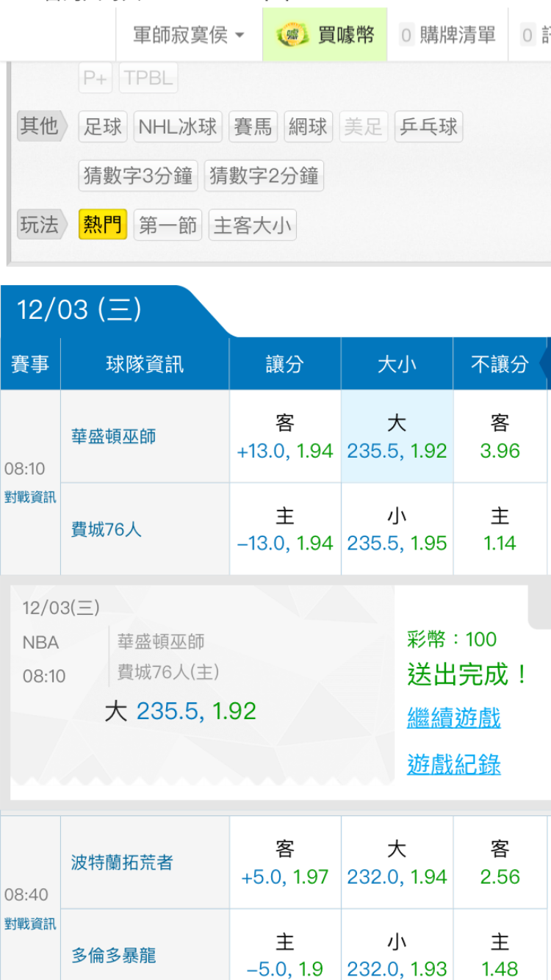The height and width of the screenshot is (980, 551).
Task: Open the 遊戲紀錄 link
Action: [453, 764]
